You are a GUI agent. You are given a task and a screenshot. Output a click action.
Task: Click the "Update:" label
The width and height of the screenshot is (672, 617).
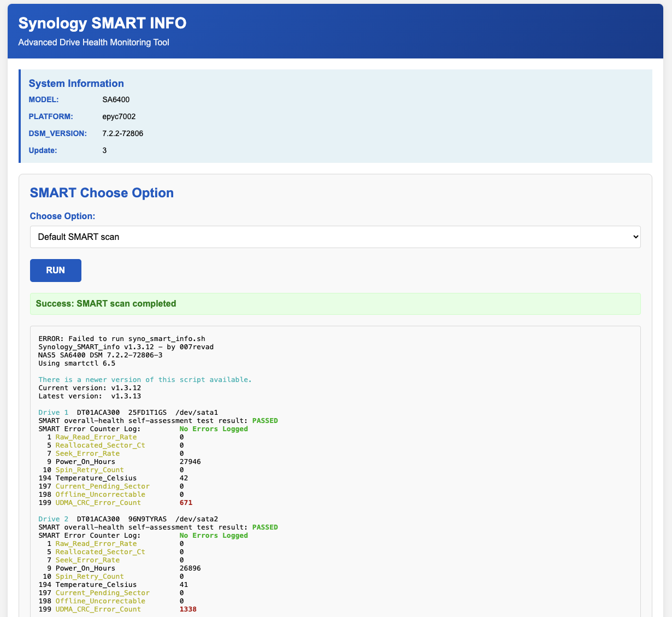coord(43,150)
